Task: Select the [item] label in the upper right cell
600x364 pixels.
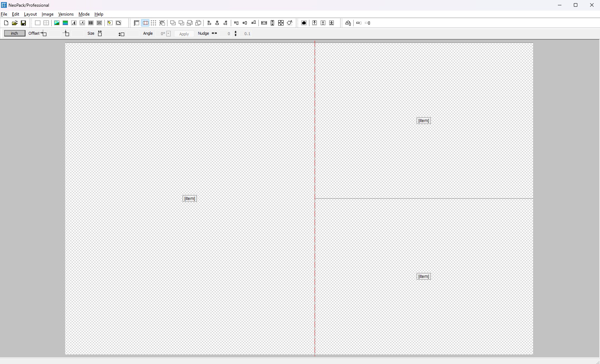Action: point(424,121)
